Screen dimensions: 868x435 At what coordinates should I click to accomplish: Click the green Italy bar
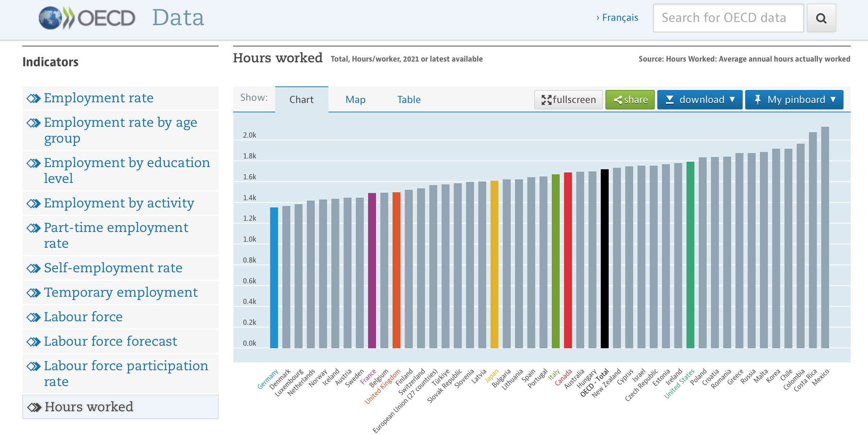(x=556, y=261)
